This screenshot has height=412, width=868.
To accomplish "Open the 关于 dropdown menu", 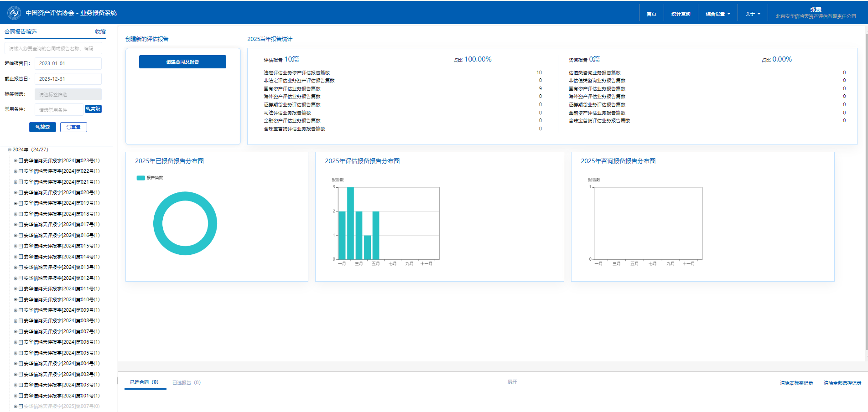I will [x=753, y=14].
